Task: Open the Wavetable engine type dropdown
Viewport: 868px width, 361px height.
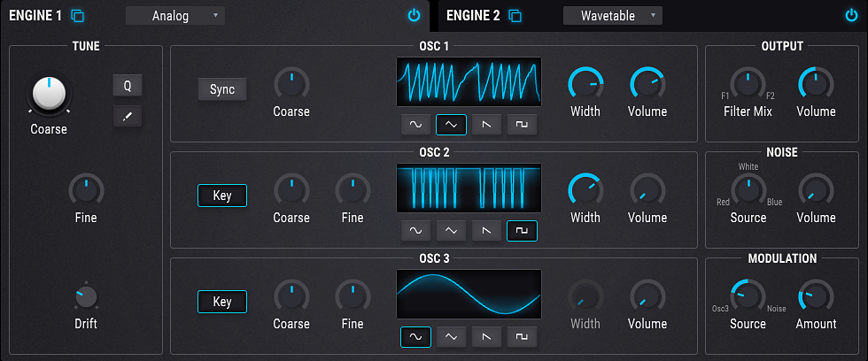Action: click(613, 16)
